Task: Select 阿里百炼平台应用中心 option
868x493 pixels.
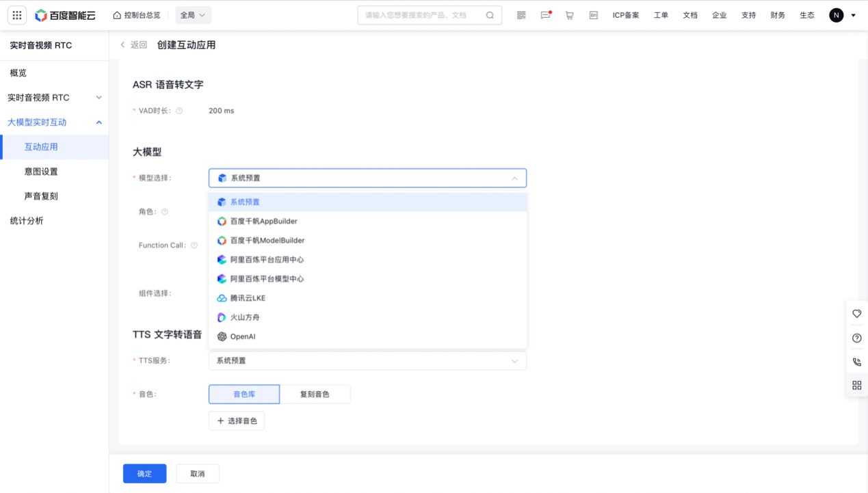Action: 367,260
